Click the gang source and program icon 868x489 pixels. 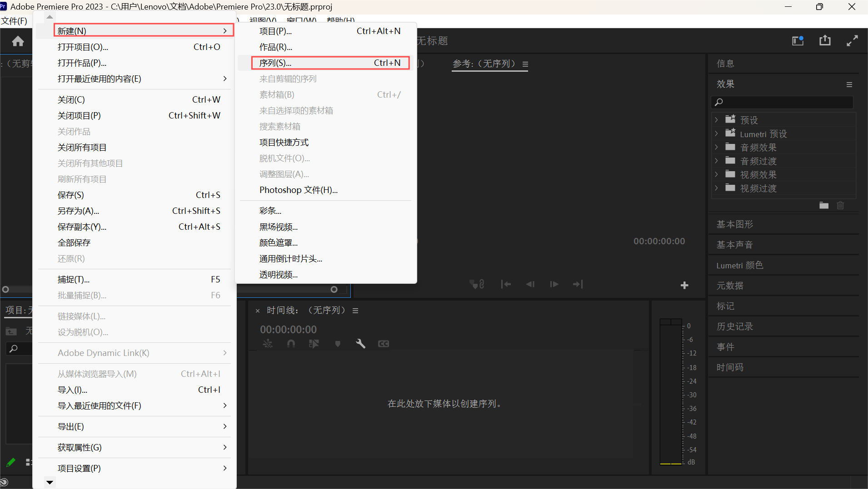tap(477, 284)
